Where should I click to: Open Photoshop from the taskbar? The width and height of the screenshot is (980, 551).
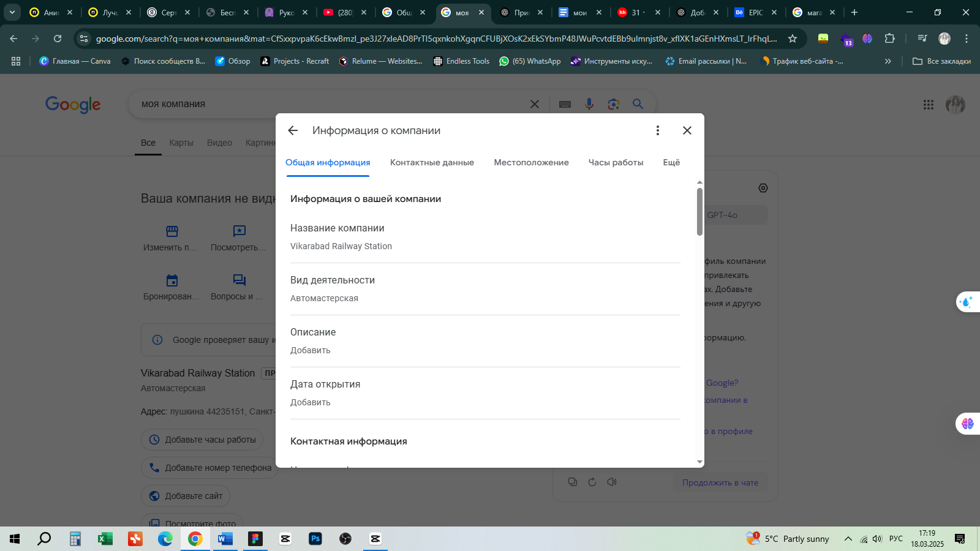(315, 539)
